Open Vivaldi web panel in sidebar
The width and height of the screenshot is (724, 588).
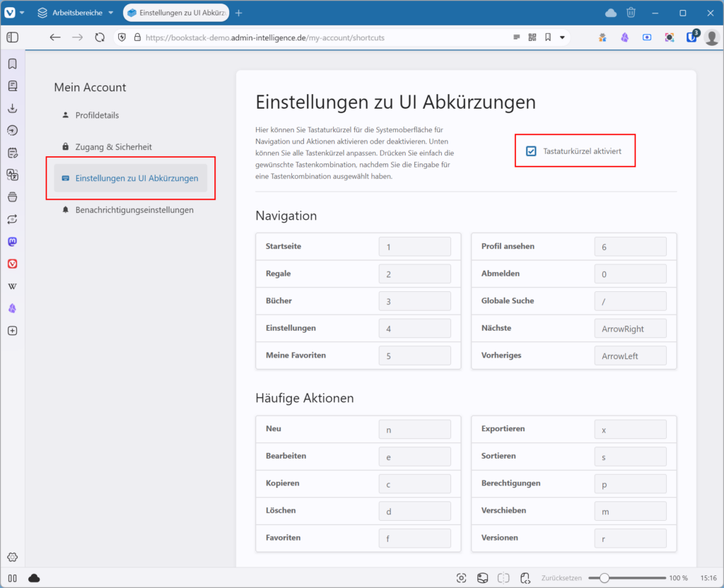click(13, 264)
